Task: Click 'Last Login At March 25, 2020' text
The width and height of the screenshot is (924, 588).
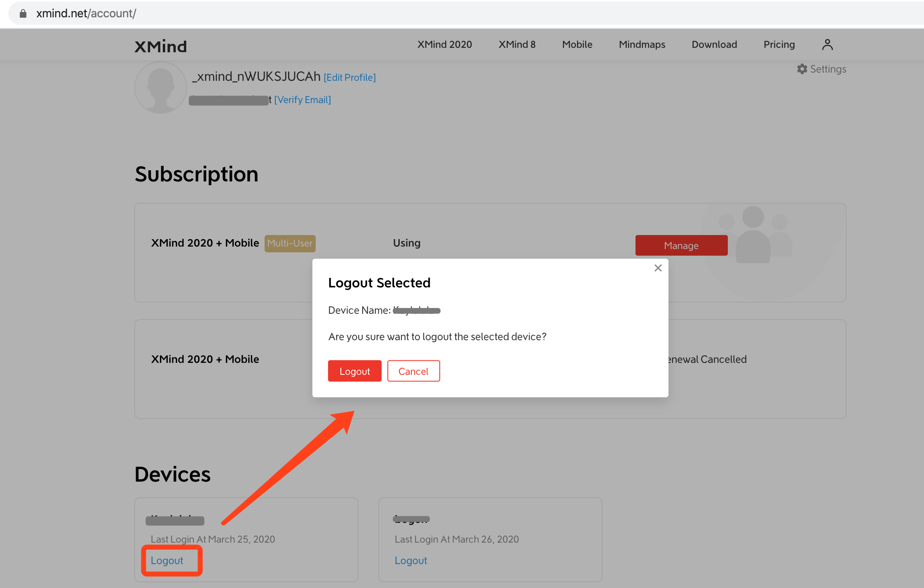Action: [213, 539]
